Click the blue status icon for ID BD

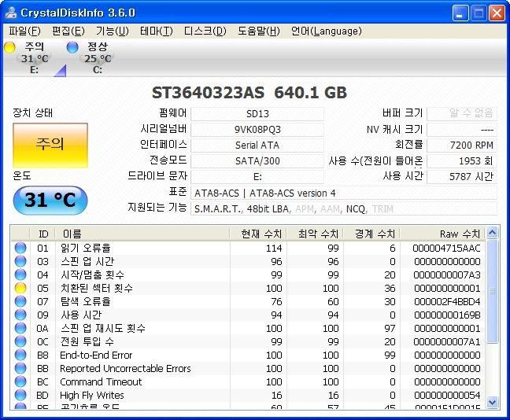coord(20,395)
